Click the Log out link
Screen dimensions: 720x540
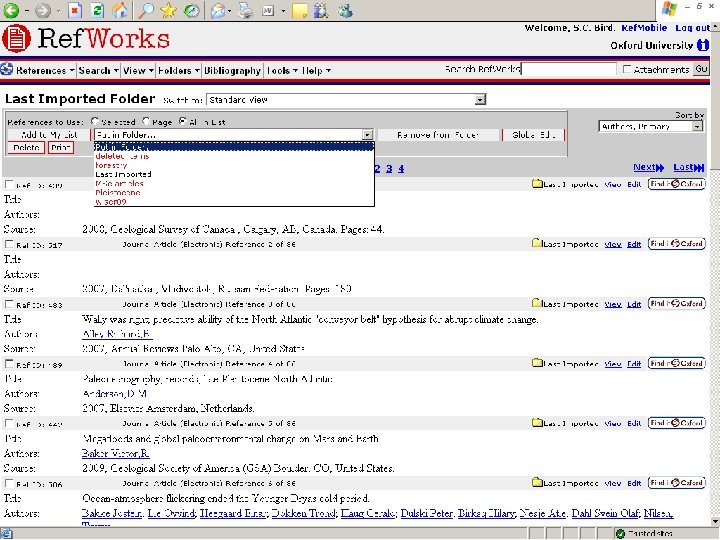pos(692,28)
